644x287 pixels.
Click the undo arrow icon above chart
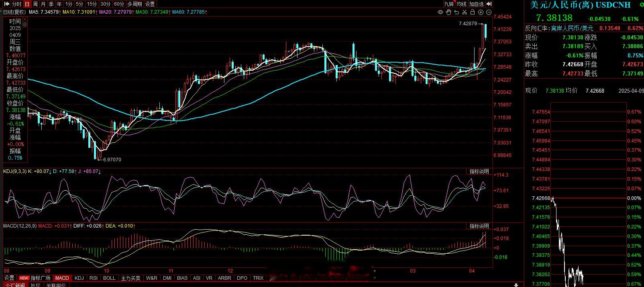457,12
